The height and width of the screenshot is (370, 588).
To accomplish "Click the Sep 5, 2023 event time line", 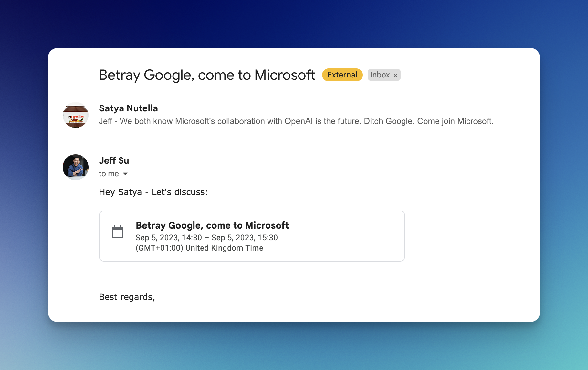I will pos(206,238).
